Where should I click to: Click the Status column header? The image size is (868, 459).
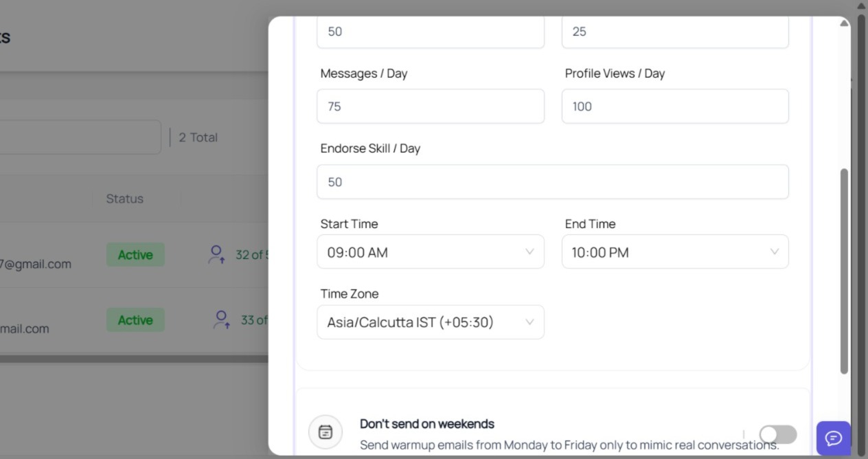pyautogui.click(x=124, y=199)
